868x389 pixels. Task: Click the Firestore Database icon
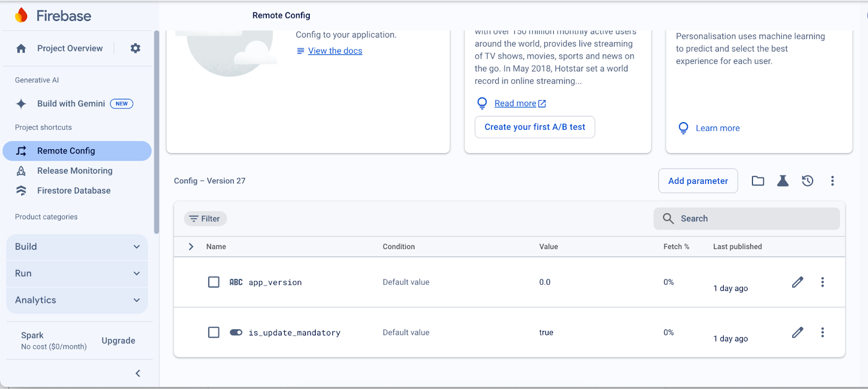point(21,190)
